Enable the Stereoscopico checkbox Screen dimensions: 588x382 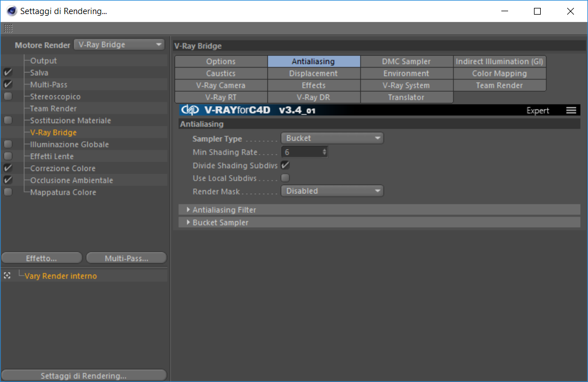point(8,96)
